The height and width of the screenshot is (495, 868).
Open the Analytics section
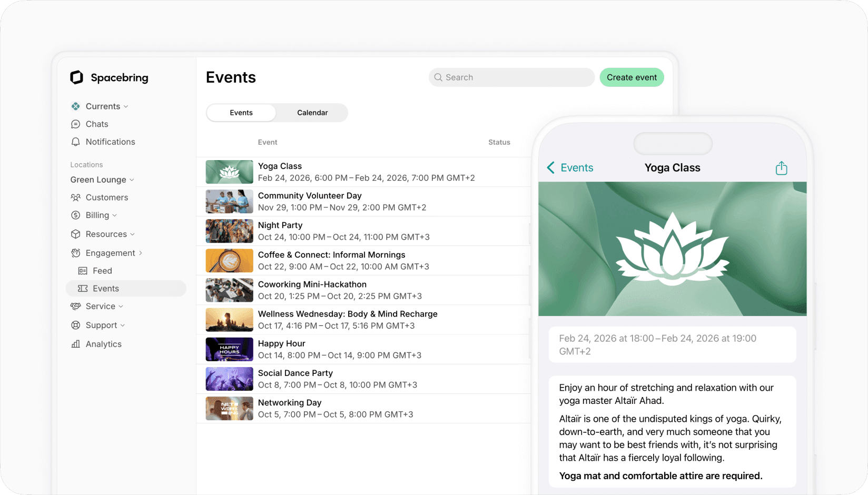(x=103, y=344)
